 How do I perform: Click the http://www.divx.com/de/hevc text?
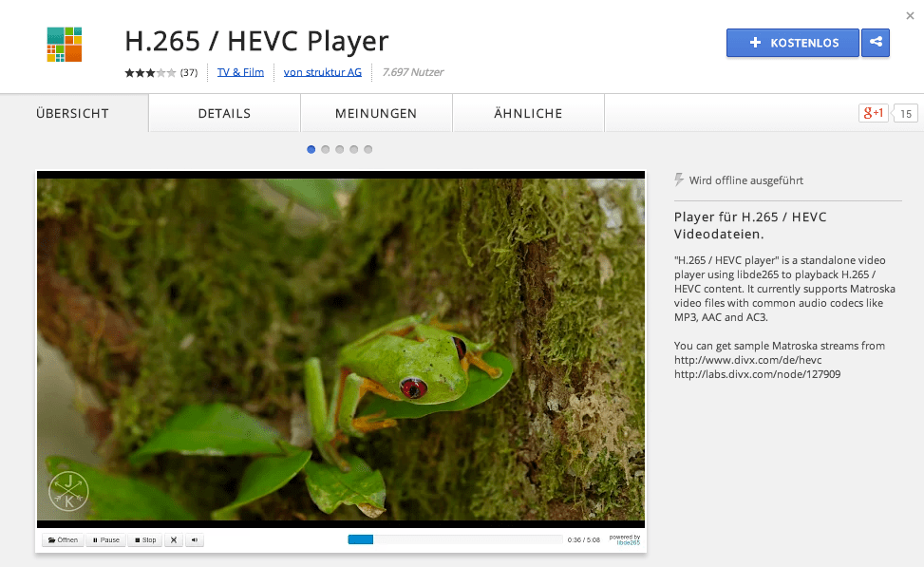(747, 360)
